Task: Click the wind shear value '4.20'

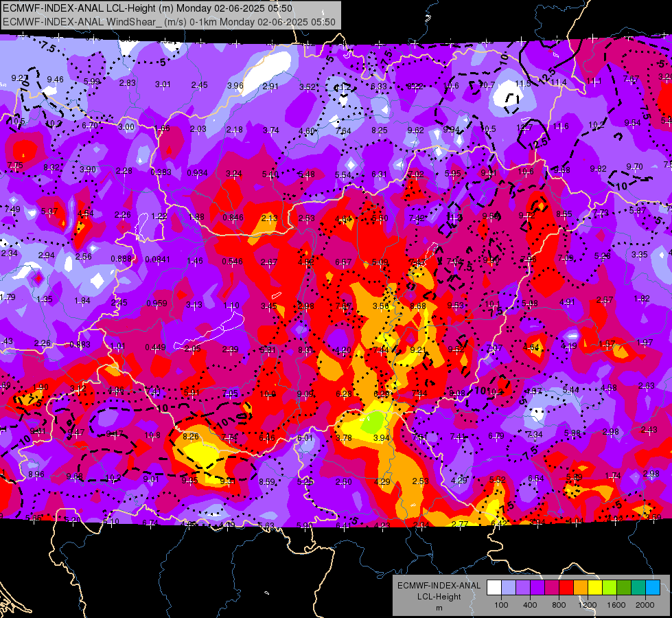Action: tap(343, 350)
